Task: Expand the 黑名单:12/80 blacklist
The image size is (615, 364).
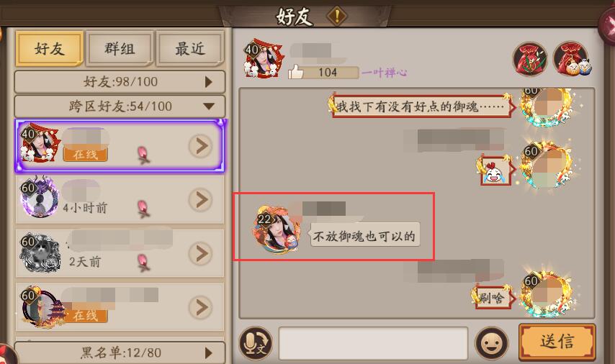Action: [x=120, y=352]
